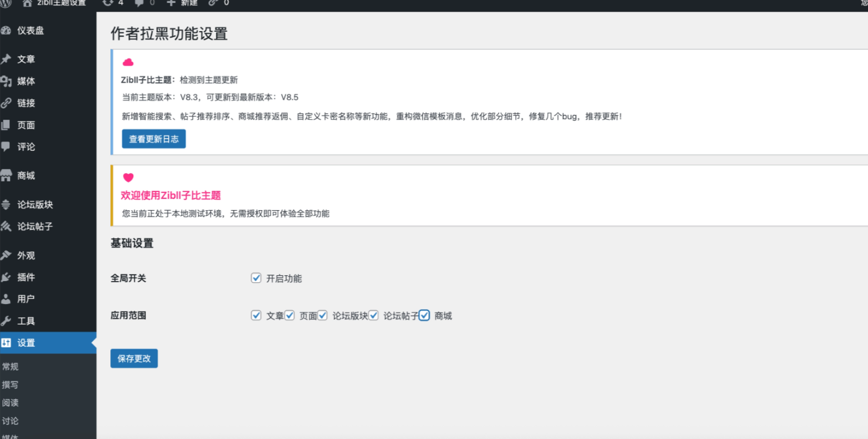This screenshot has height=439, width=868.
Task: Click the comment bubble icon in admin bar
Action: point(139,3)
